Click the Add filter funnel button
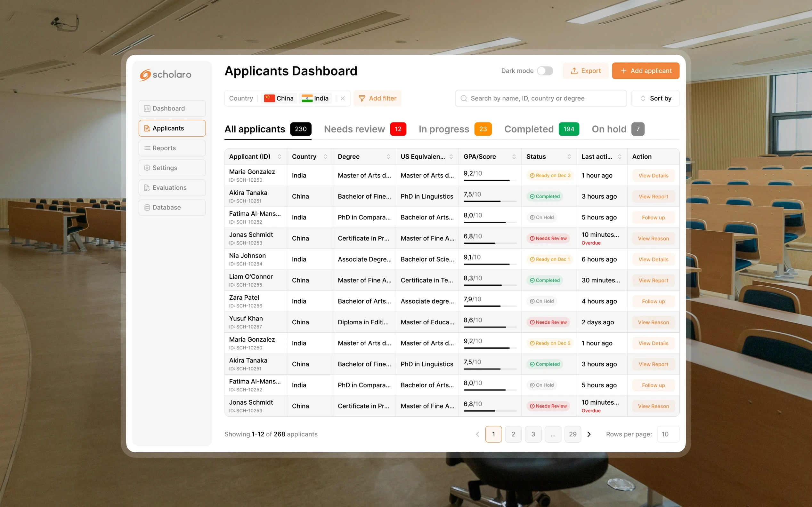This screenshot has width=812, height=507. click(x=377, y=98)
